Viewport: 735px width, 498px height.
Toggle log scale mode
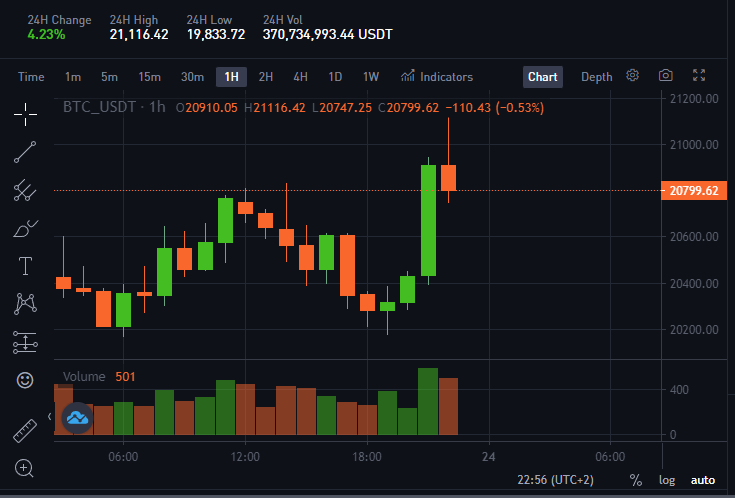point(667,480)
